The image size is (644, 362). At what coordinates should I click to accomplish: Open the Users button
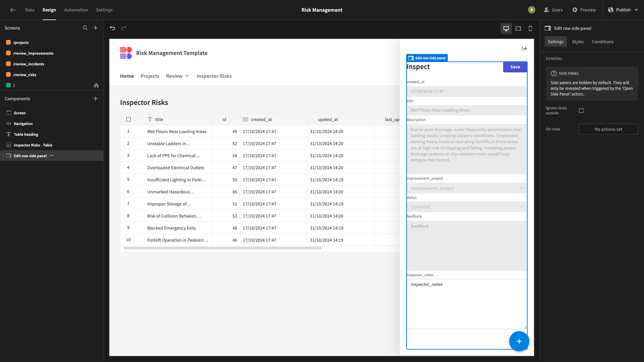(553, 10)
